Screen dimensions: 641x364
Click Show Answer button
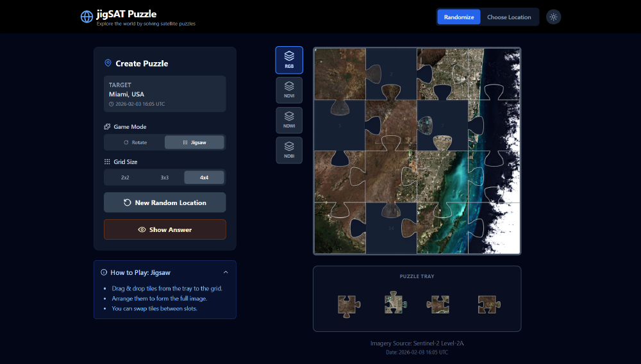coord(165,229)
